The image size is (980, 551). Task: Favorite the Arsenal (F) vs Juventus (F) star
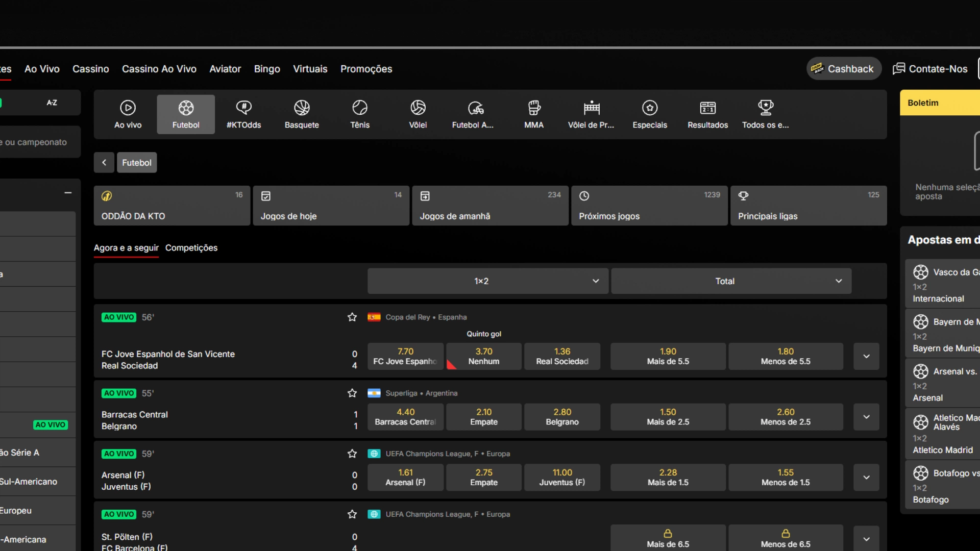(x=352, y=454)
